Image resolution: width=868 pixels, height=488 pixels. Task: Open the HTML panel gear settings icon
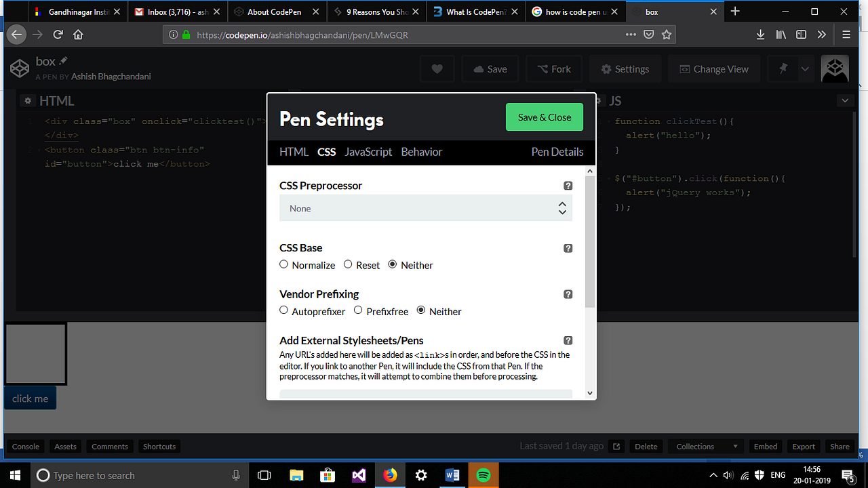click(28, 100)
